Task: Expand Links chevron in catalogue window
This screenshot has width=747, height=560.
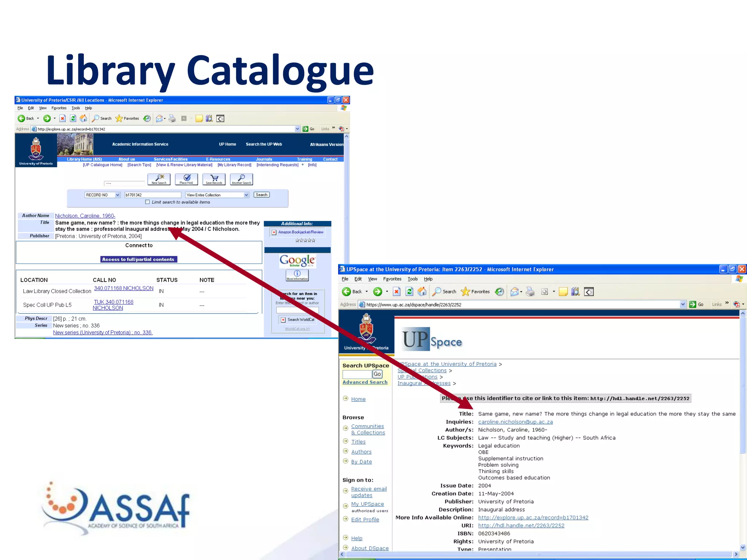Action: [333, 128]
